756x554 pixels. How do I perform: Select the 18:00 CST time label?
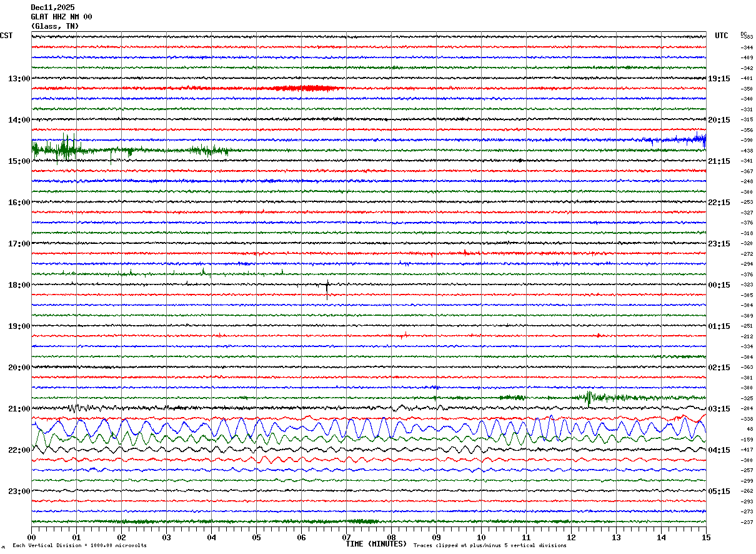19,285
